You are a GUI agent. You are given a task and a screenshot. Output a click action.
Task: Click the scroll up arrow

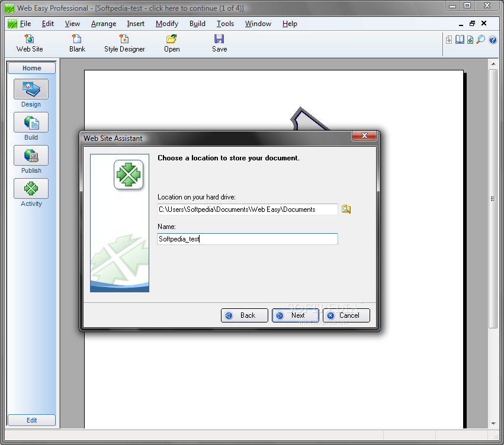pyautogui.click(x=493, y=64)
